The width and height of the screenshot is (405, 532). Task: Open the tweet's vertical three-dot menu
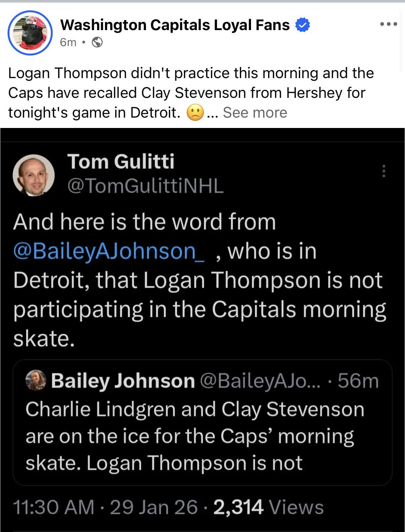[383, 171]
